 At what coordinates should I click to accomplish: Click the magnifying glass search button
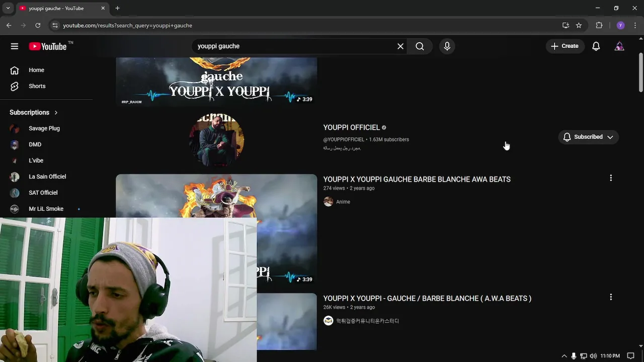(420, 46)
